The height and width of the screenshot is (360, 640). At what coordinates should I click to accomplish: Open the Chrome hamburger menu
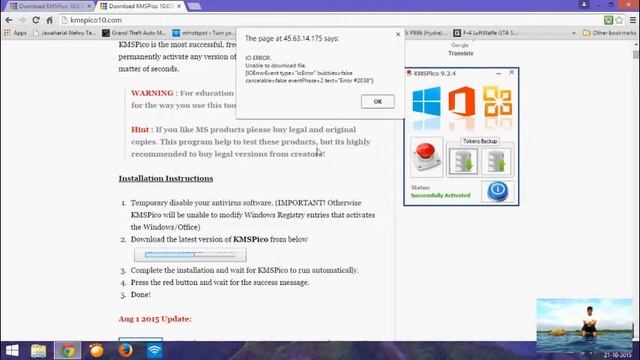633,20
